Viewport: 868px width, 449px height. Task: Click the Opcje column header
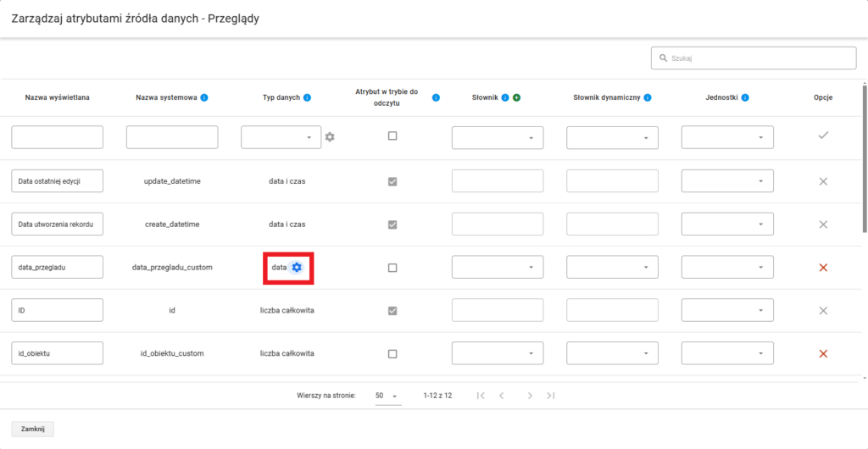tap(822, 97)
